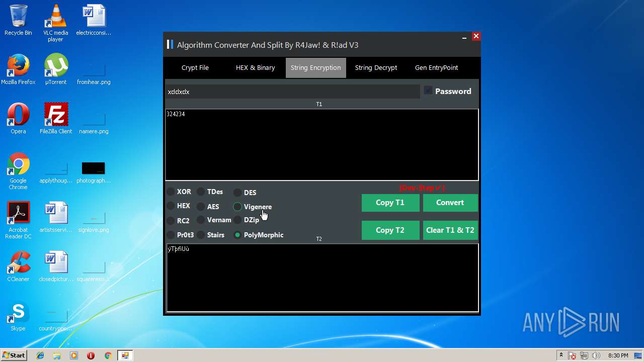Click the Chrome icon in taskbar
Screen dimensions: 644x362
coord(108,355)
